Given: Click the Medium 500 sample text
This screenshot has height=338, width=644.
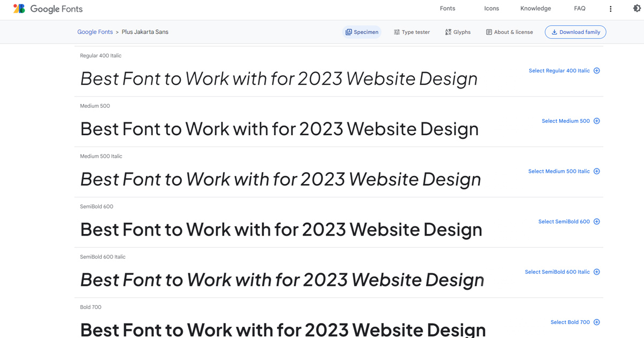Looking at the screenshot, I should 279,129.
